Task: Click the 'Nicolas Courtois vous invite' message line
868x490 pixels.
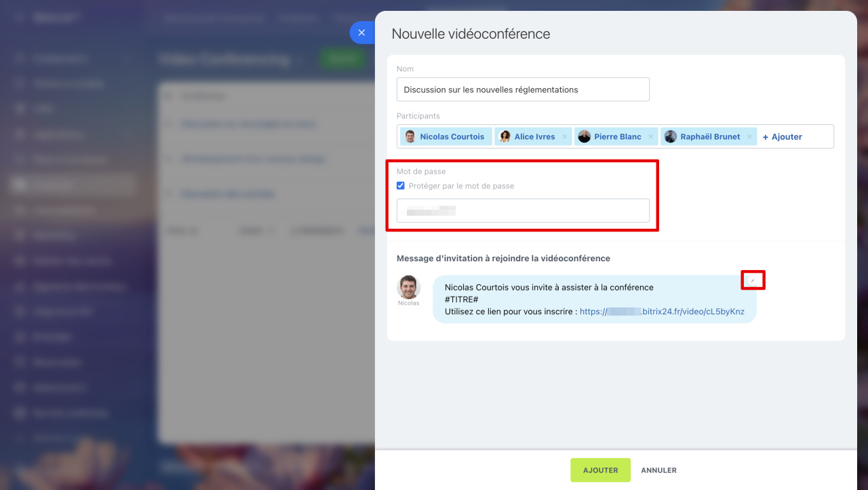Action: (x=549, y=287)
